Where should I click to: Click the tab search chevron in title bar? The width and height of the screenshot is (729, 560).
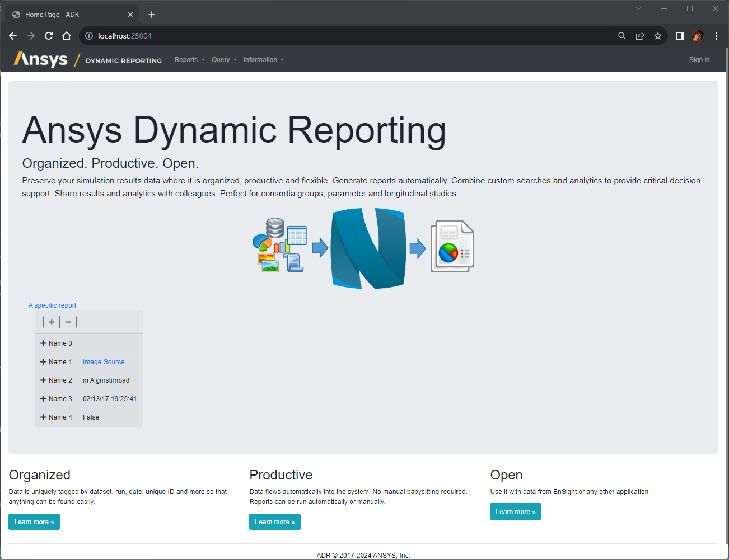(638, 8)
